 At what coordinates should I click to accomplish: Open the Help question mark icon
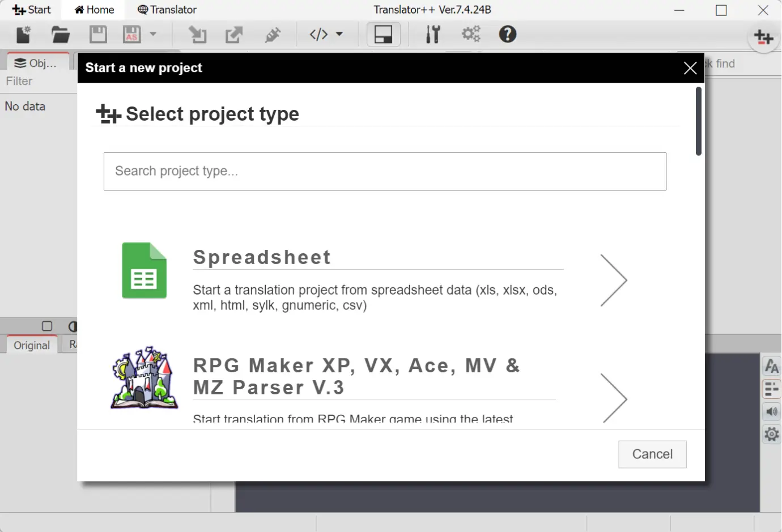coord(507,35)
